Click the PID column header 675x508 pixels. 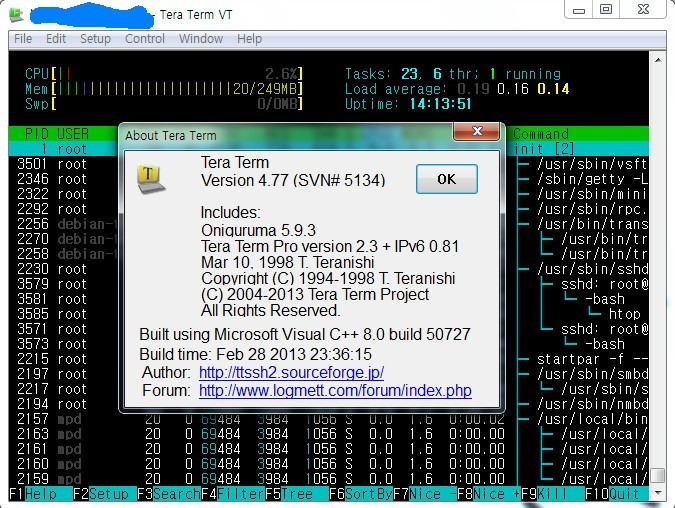click(x=37, y=134)
